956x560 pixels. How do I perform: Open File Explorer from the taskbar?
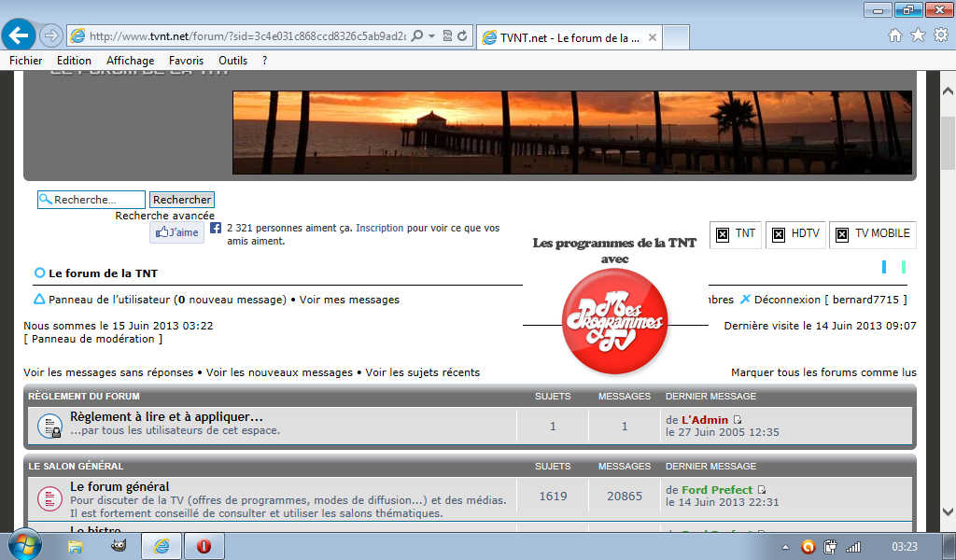[x=75, y=546]
